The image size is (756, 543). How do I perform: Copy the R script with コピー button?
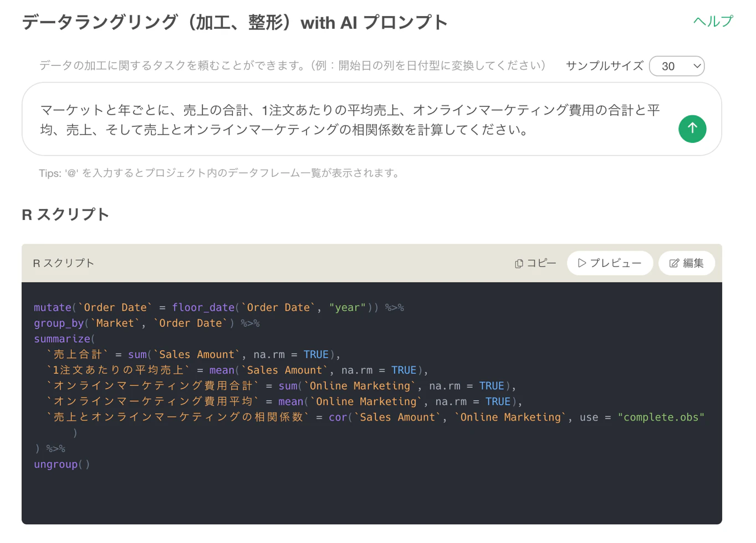535,263
